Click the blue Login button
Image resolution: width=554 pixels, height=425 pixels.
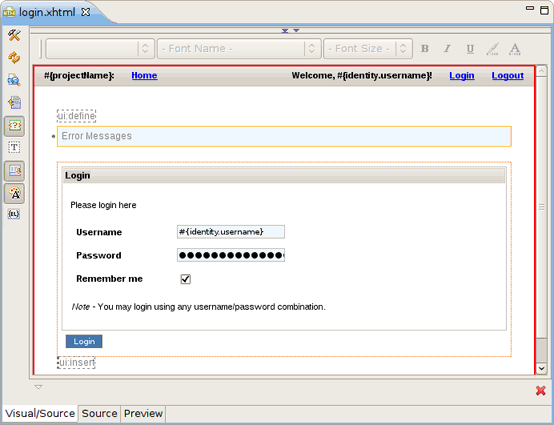(84, 341)
